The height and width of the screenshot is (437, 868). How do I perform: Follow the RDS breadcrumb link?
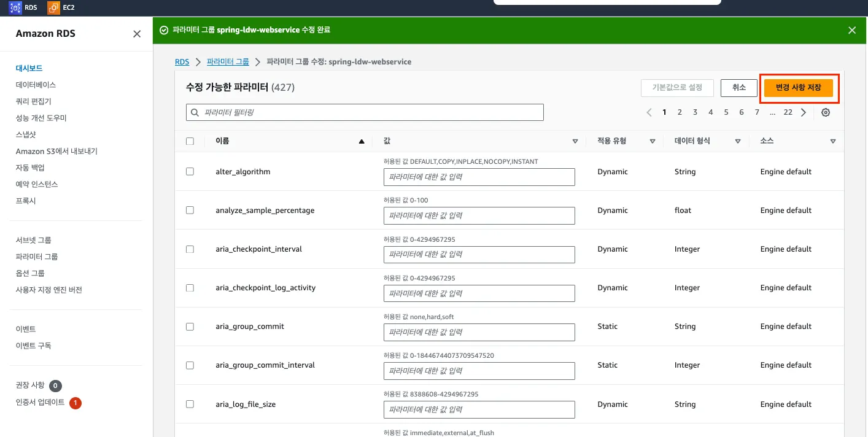tap(182, 62)
